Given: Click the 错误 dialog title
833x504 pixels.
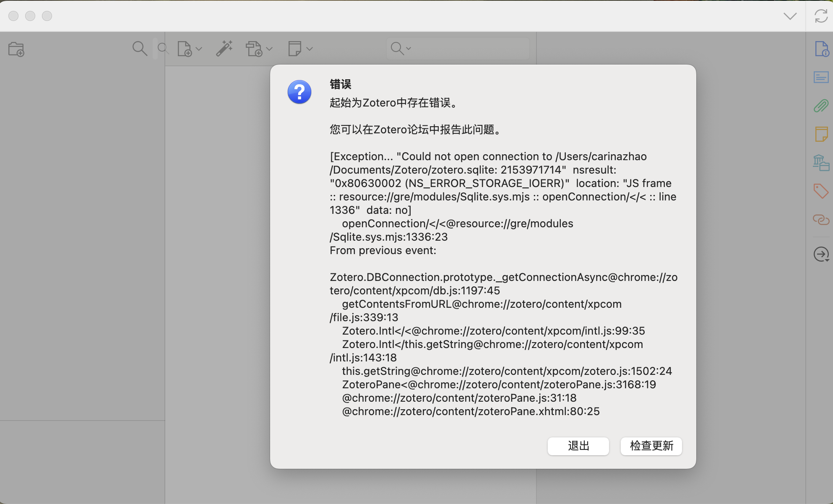Looking at the screenshot, I should pos(340,84).
